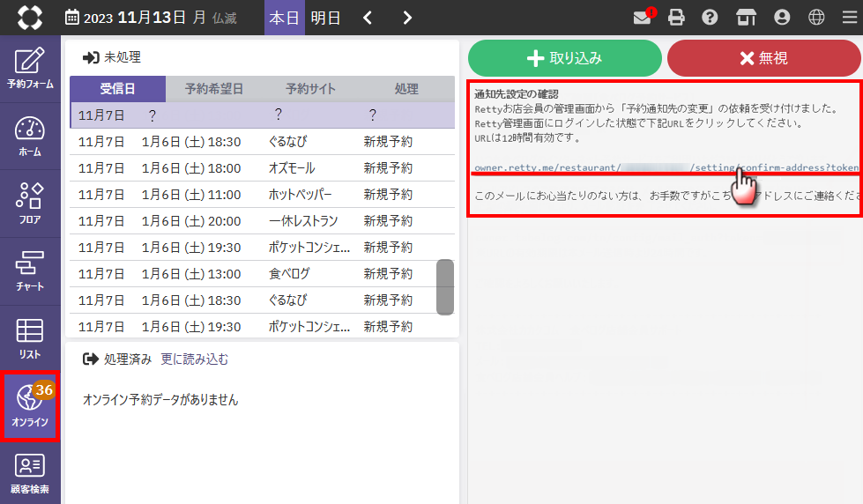
Task: Click the printer icon in top bar
Action: click(x=676, y=18)
